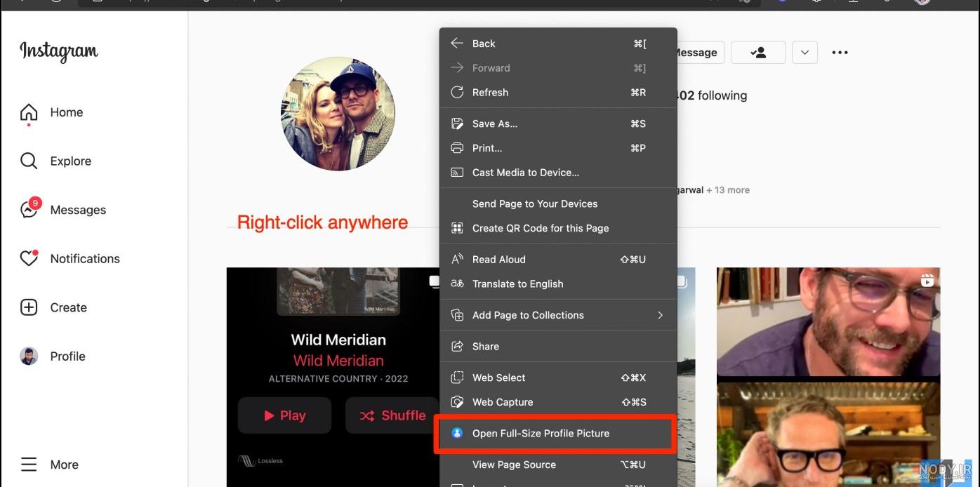
Task: Open the Notifications heart icon
Action: (x=29, y=258)
